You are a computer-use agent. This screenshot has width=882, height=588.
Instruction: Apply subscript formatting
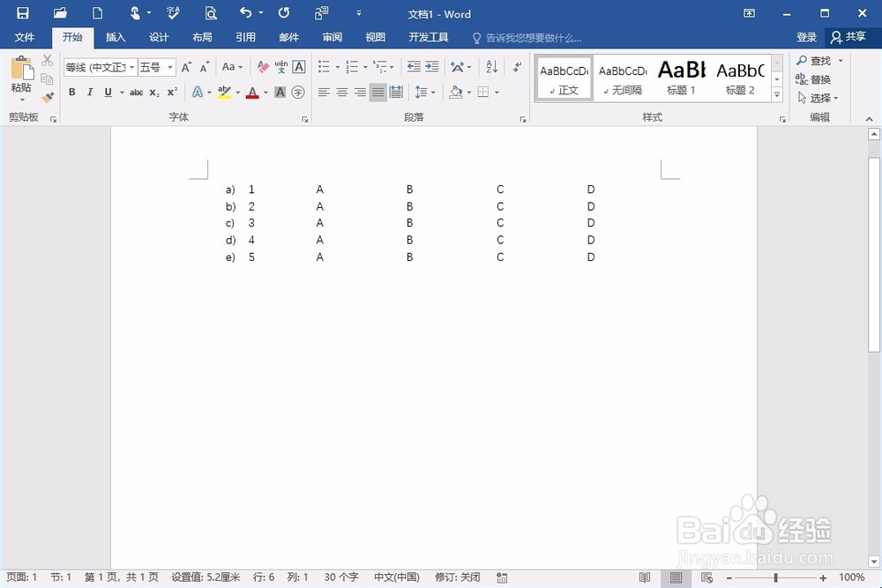(154, 93)
